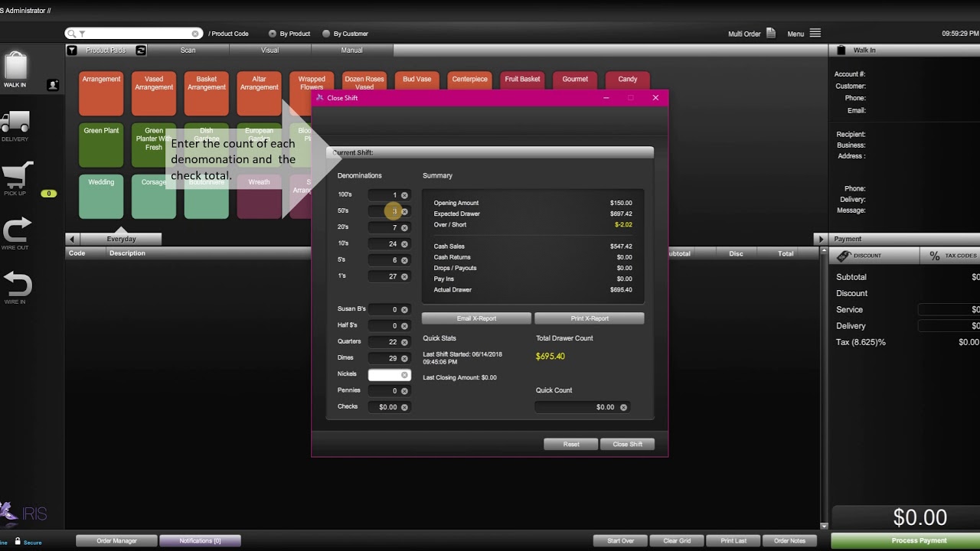The height and width of the screenshot is (551, 980).
Task: Open the customer contact icon below Walk In
Action: point(53,85)
